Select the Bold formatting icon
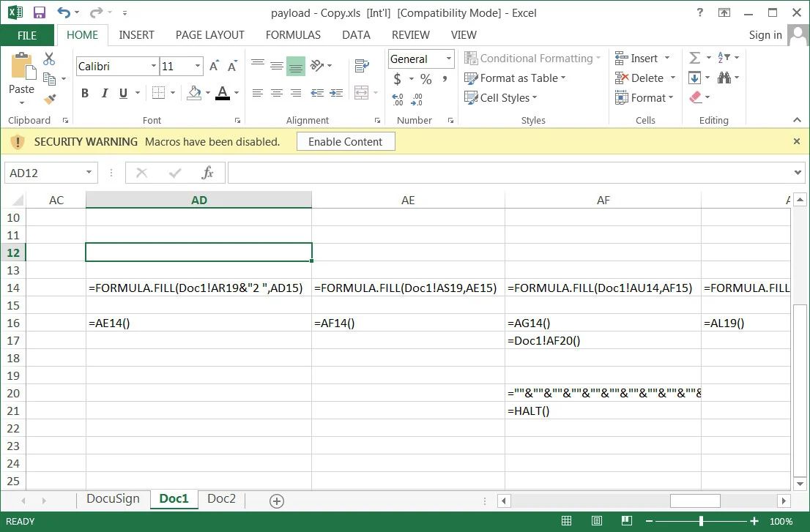This screenshot has height=532, width=810. [x=83, y=92]
